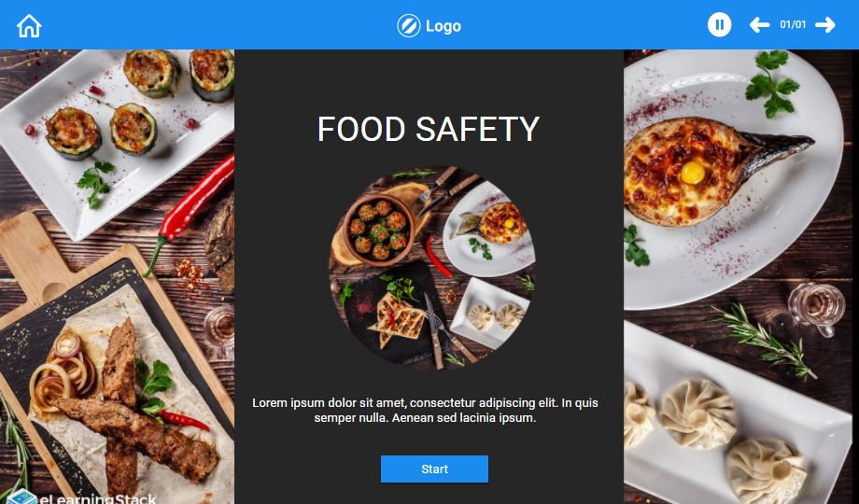Screen dimensions: 859x504
Task: Select the Logo text in header
Action: pos(444,26)
